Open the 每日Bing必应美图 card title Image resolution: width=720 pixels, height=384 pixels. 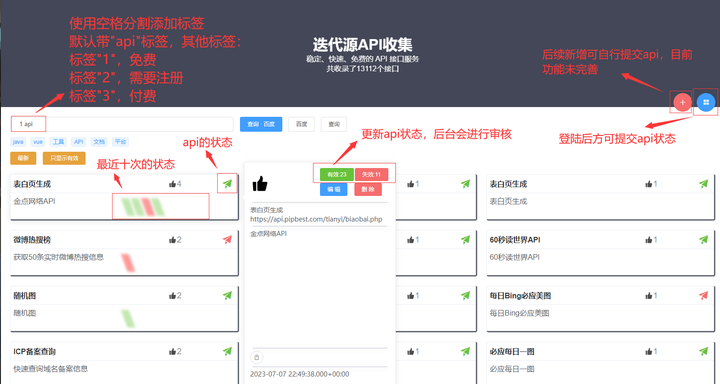[x=520, y=296]
